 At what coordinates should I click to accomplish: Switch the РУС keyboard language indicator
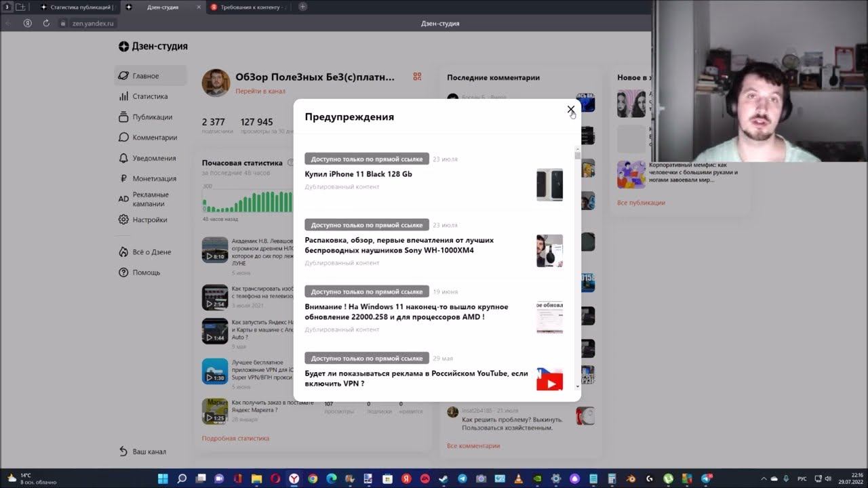point(801,479)
